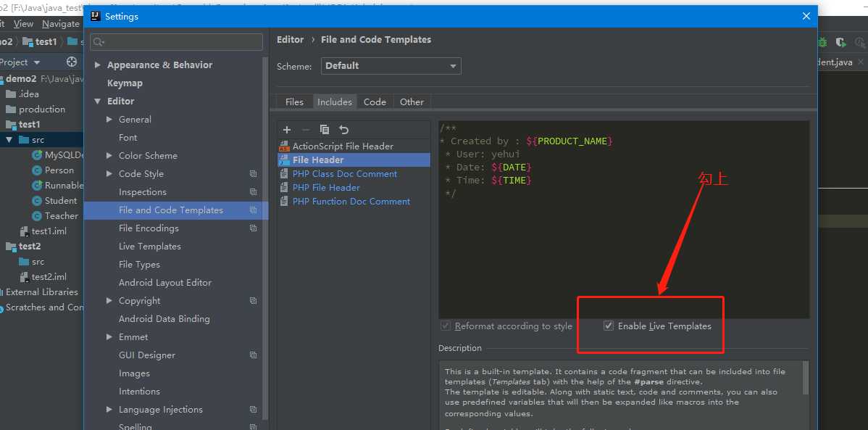Expand the Color Scheme node
The height and width of the screenshot is (430, 868).
(x=109, y=156)
